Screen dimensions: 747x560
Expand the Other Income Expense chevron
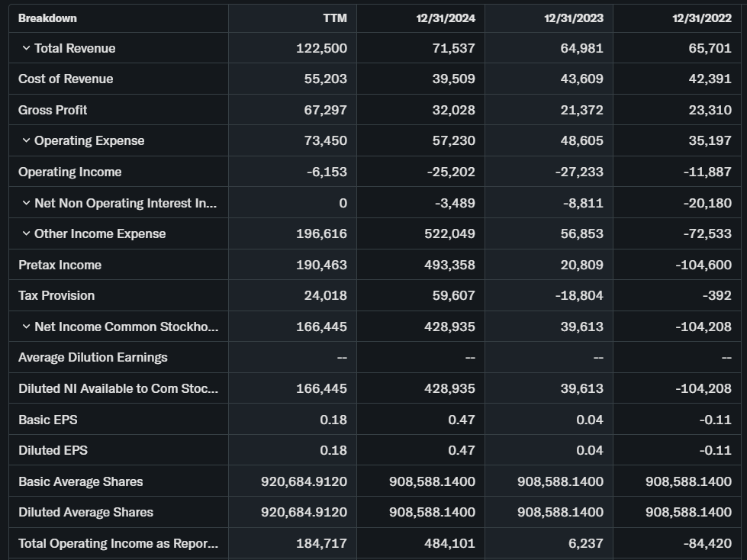click(x=26, y=233)
